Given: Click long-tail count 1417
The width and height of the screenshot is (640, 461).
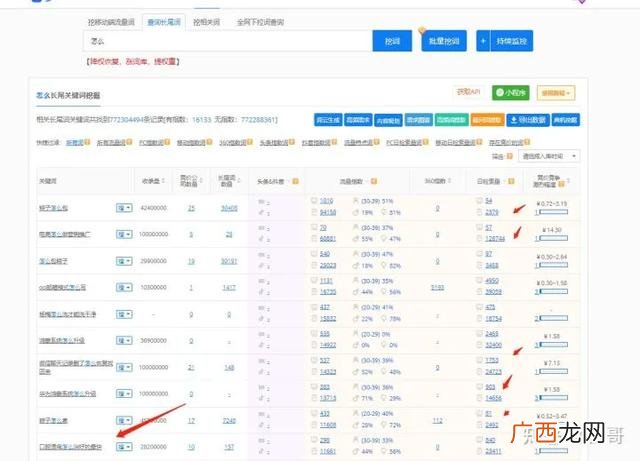Looking at the screenshot, I should click(229, 287).
